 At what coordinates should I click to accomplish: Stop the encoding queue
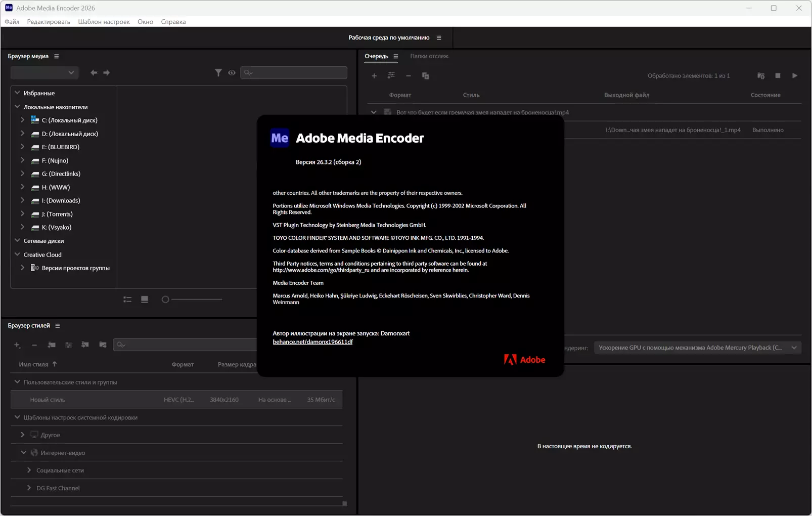778,76
